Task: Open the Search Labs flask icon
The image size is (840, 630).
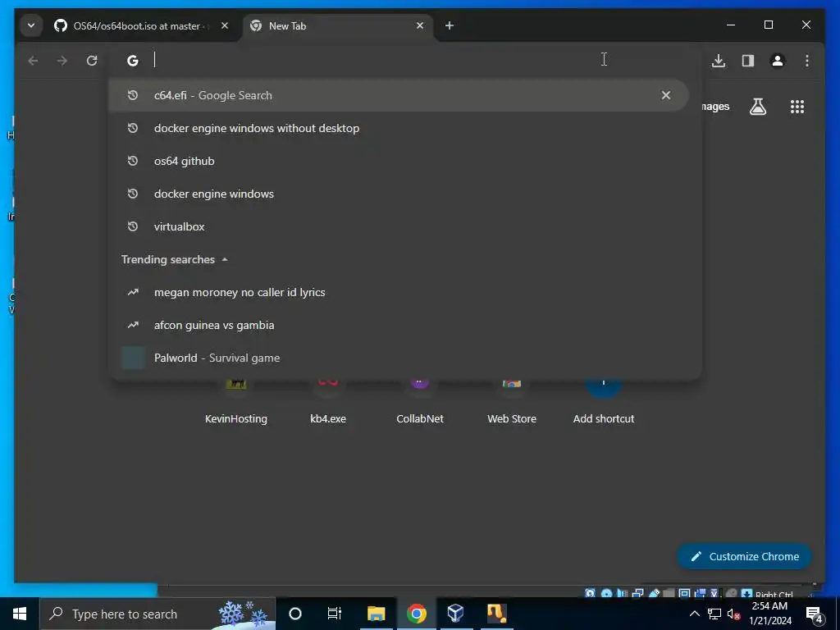Action: coord(757,107)
